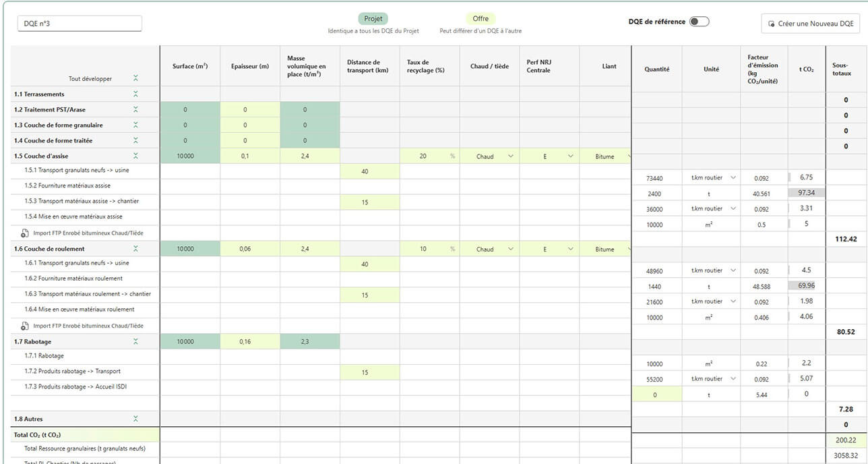
Task: Collapse all rows next to Tout développer
Action: pos(135,79)
